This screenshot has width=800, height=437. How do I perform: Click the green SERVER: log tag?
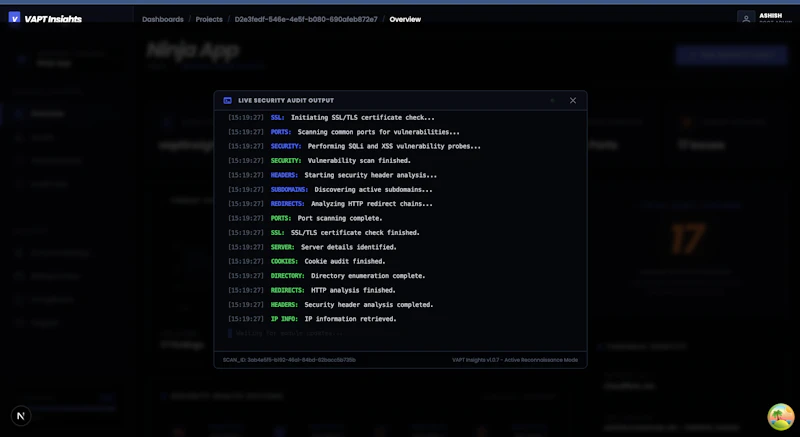point(283,247)
